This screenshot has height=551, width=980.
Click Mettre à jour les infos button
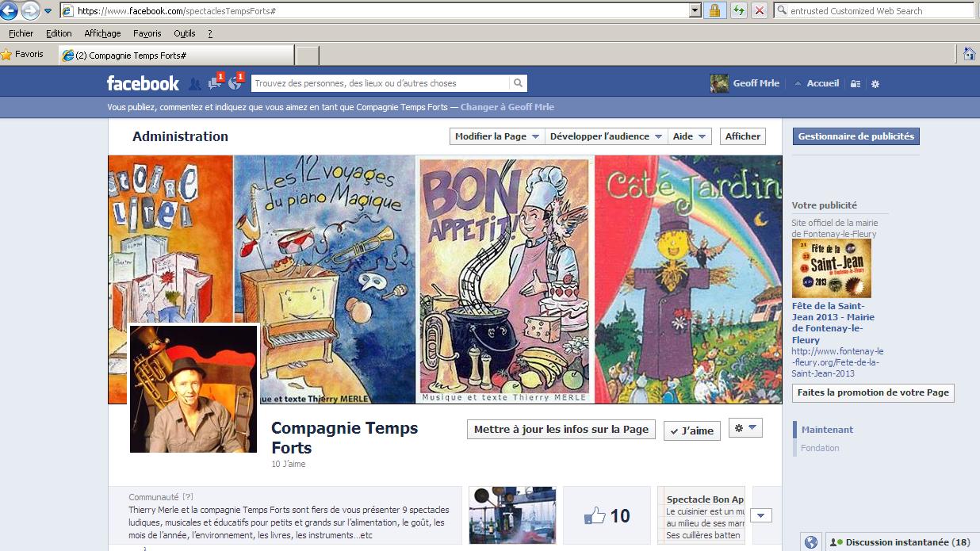click(x=561, y=429)
